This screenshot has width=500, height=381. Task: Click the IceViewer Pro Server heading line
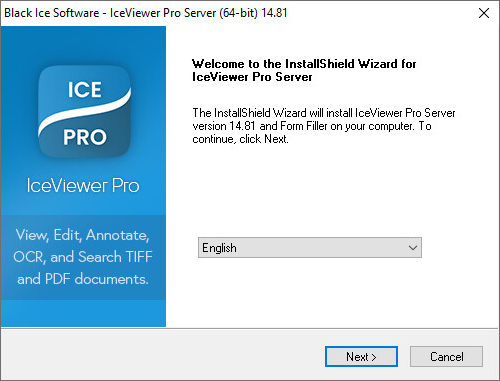pos(252,77)
